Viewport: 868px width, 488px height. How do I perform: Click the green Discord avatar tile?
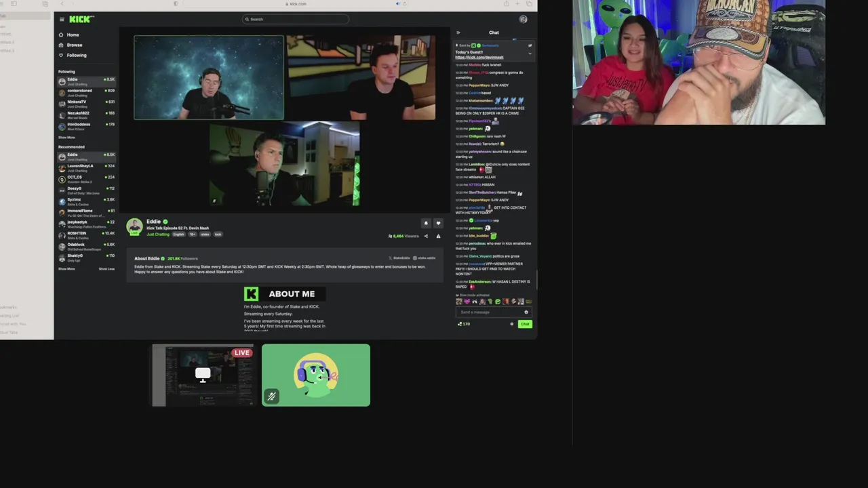(x=316, y=375)
